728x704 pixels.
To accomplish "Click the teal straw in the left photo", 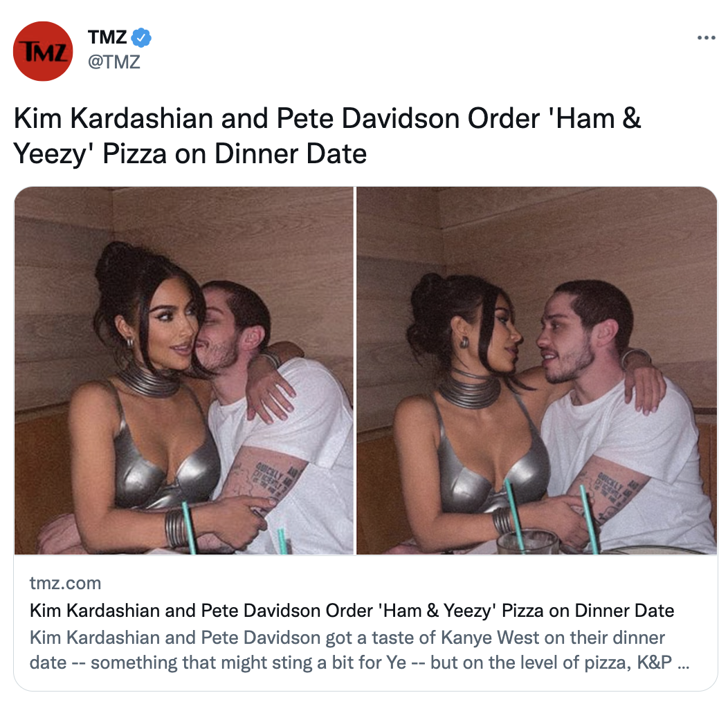I will pyautogui.click(x=189, y=527).
